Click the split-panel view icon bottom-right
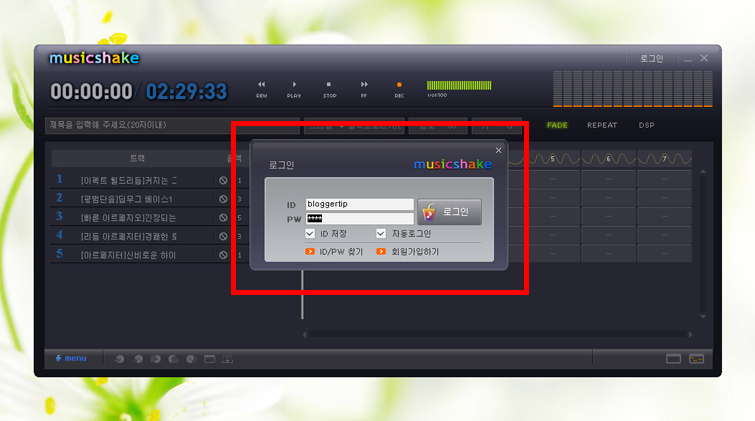The height and width of the screenshot is (421, 755). [x=696, y=359]
